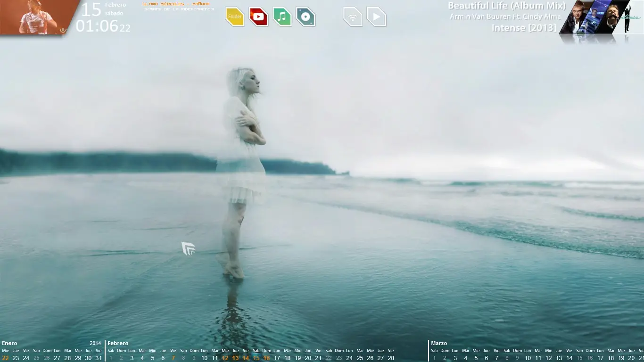Select day 31 in the Enero calendar
This screenshot has width=644, height=362.
99,358
